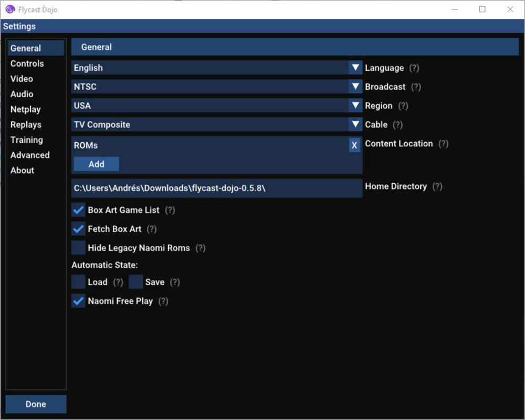Image resolution: width=525 pixels, height=420 pixels.
Task: Click Add to add a content location
Action: [x=97, y=164]
